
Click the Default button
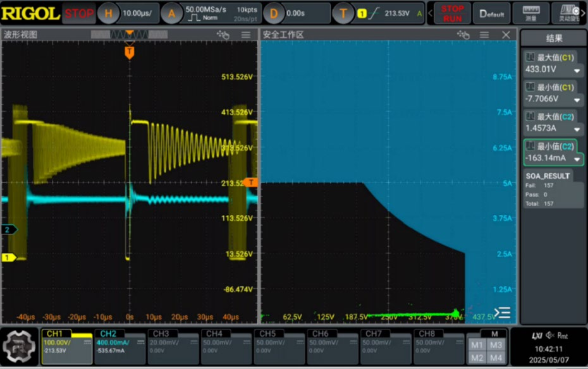tap(492, 13)
